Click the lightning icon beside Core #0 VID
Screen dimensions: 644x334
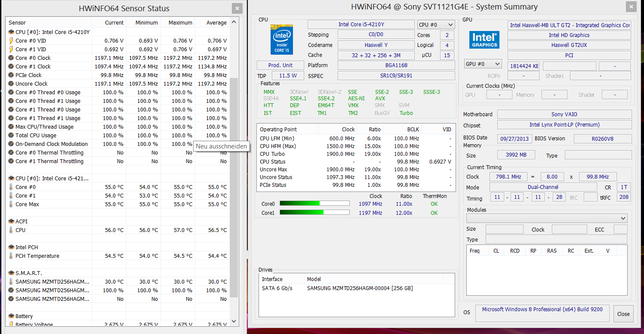click(x=11, y=40)
